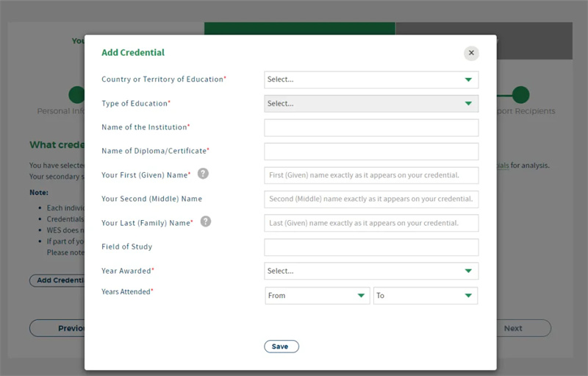Click help icon beside First (Given) Name

click(204, 174)
